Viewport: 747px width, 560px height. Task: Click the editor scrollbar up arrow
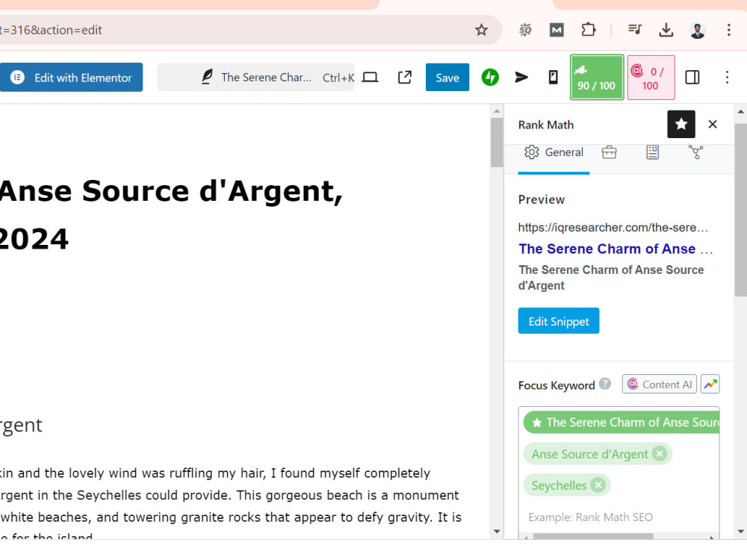point(497,111)
